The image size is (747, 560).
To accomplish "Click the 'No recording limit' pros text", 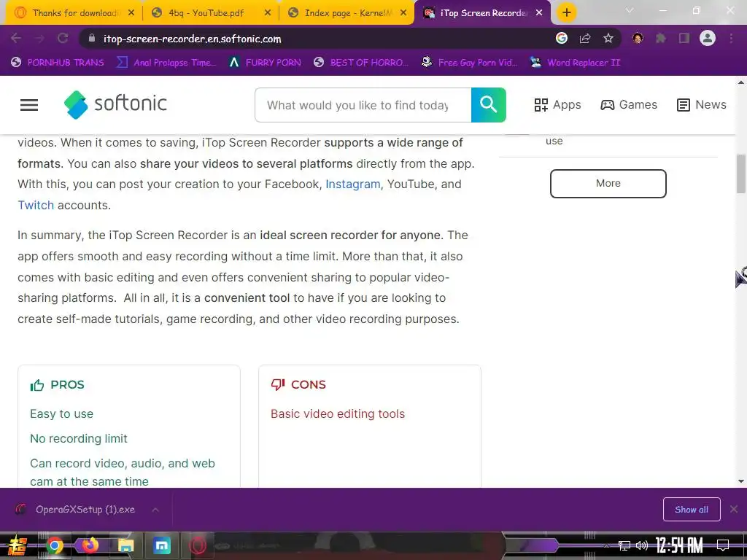I will (79, 438).
